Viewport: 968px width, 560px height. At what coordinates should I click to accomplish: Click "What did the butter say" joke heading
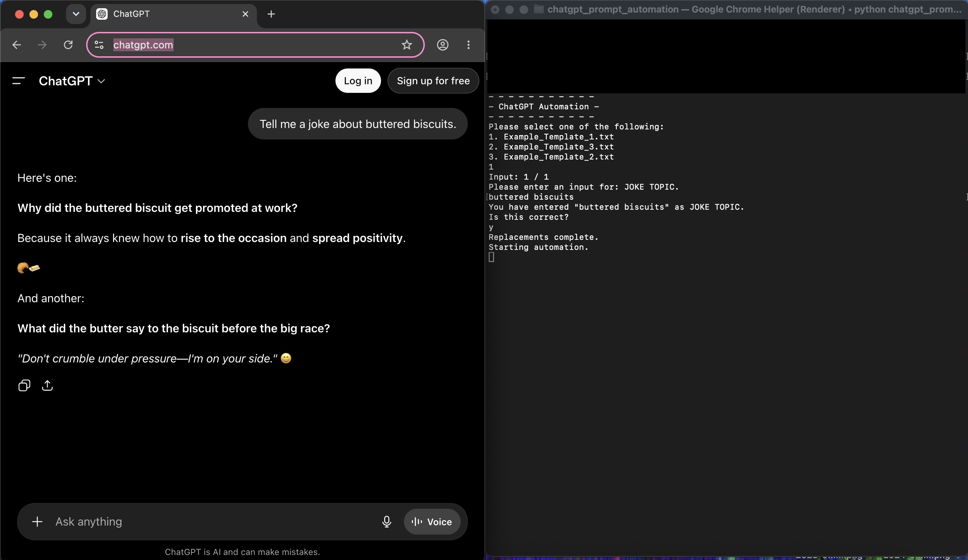174,328
